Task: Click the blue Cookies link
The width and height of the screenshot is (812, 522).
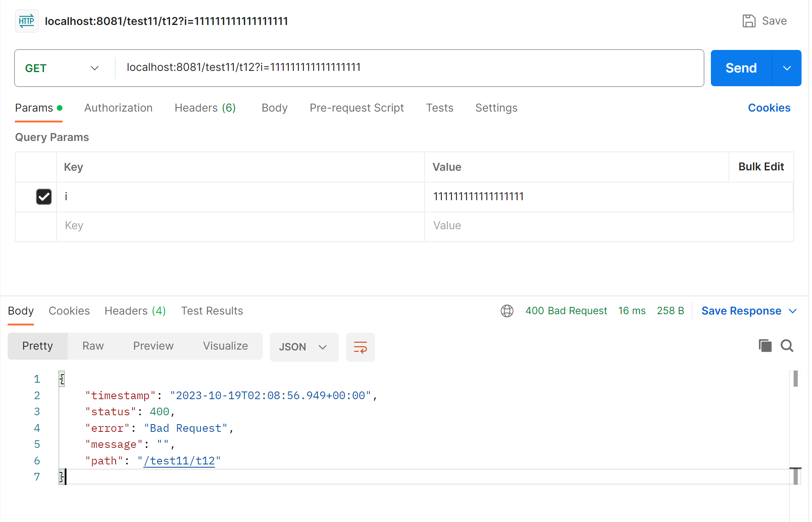Action: coord(769,108)
